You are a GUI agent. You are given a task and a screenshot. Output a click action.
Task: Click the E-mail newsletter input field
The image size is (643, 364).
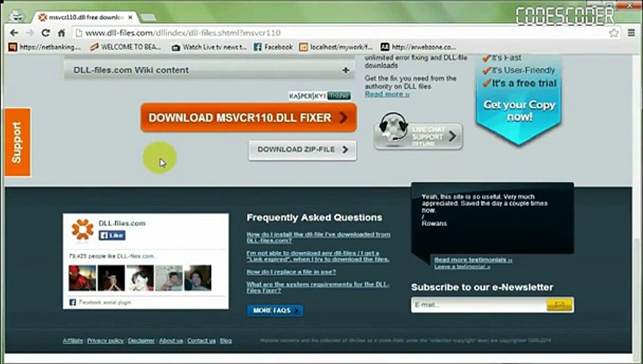pyautogui.click(x=479, y=305)
